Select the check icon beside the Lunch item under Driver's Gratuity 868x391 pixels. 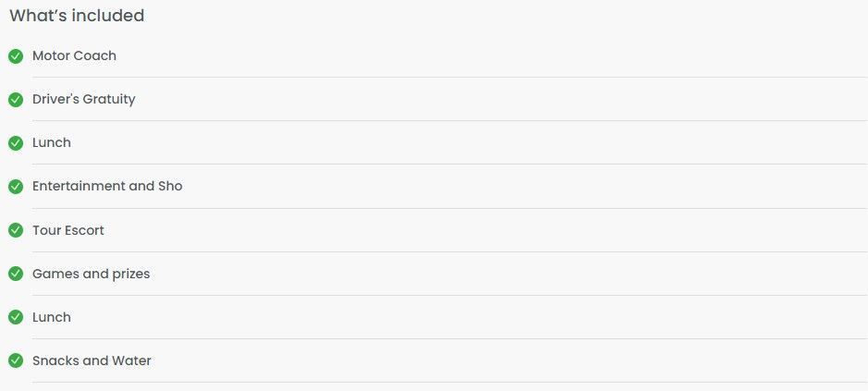pos(16,143)
